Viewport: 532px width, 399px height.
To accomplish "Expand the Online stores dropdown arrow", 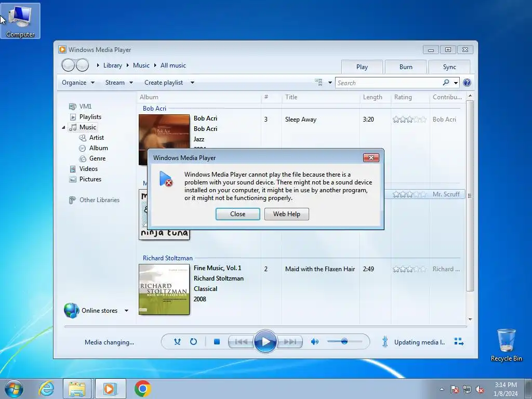I will [x=126, y=311].
